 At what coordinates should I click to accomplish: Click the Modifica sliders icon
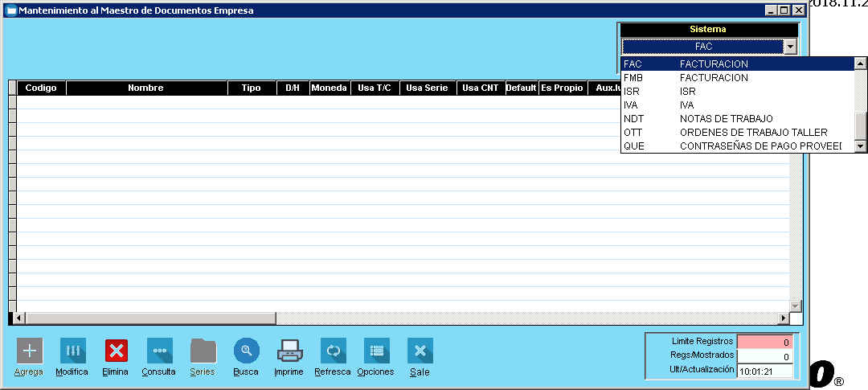tap(72, 351)
